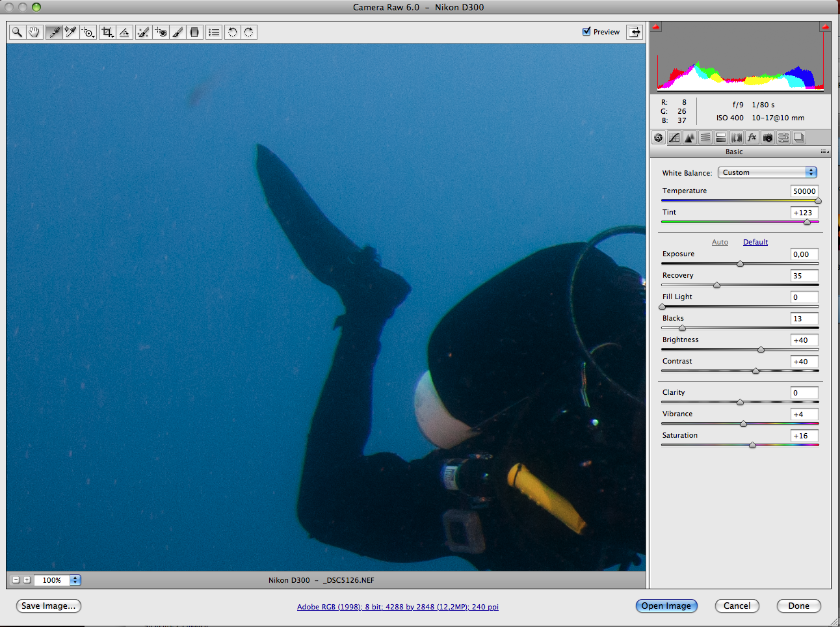Uncheck the Preview checkbox
Image resolution: width=840 pixels, height=627 pixels.
(586, 31)
